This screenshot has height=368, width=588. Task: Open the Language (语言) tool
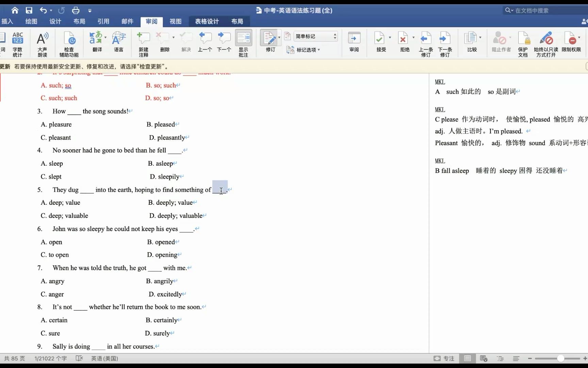118,42
